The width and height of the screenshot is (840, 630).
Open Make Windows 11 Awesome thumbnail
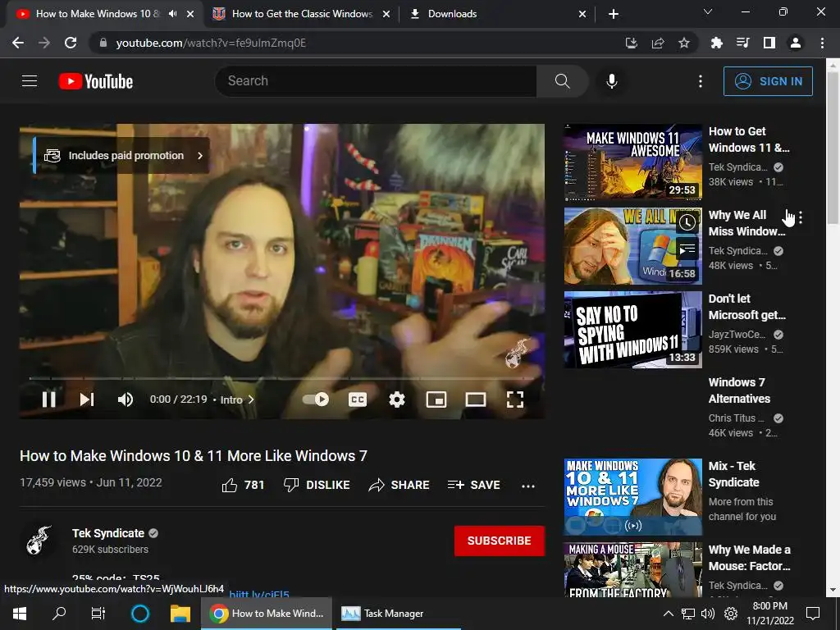tap(632, 162)
